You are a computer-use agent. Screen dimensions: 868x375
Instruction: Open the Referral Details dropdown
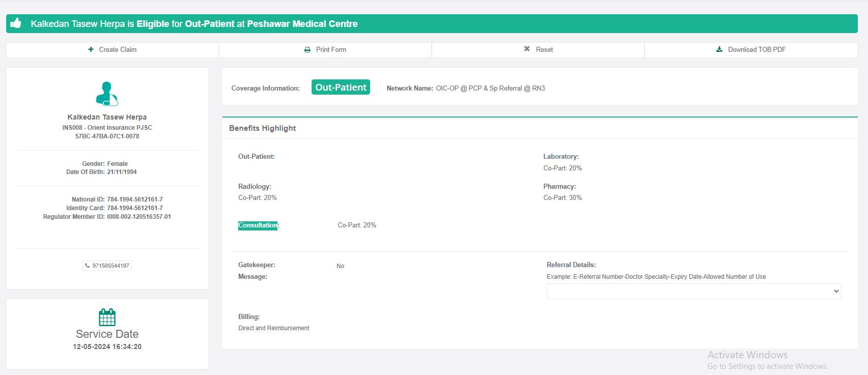click(x=693, y=291)
